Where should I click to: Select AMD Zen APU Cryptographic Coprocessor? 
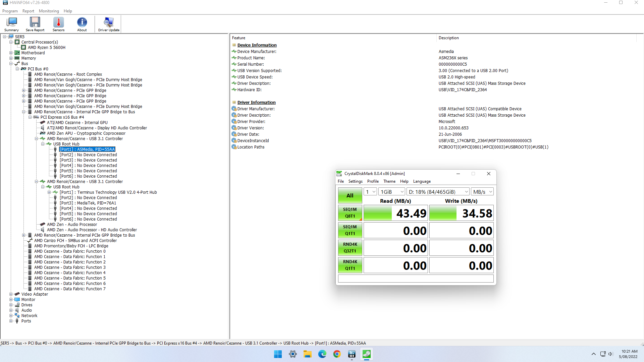coord(86,133)
